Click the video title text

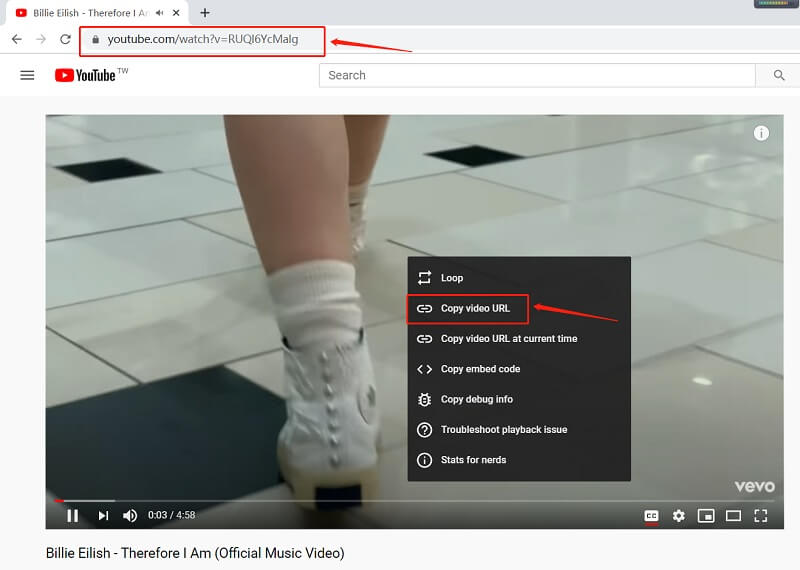click(195, 553)
